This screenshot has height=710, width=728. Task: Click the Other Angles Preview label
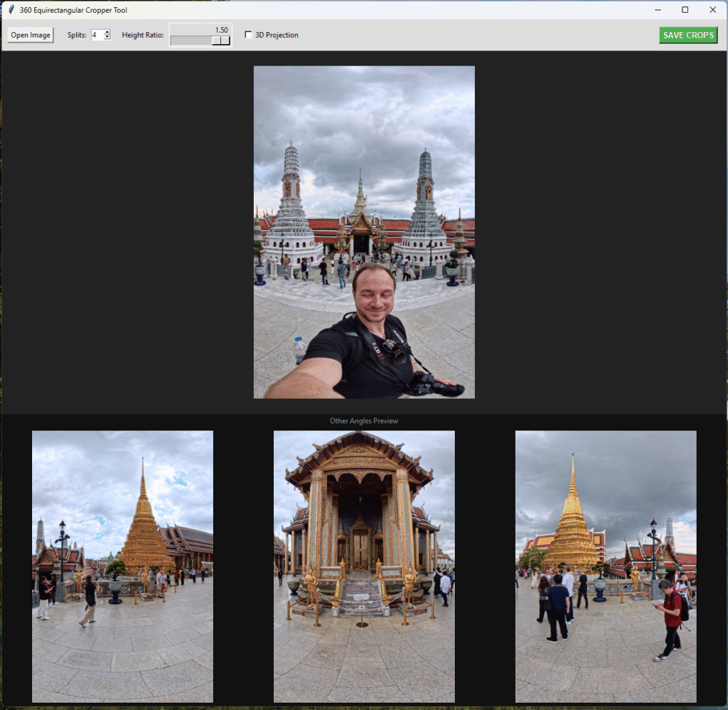[x=364, y=421]
